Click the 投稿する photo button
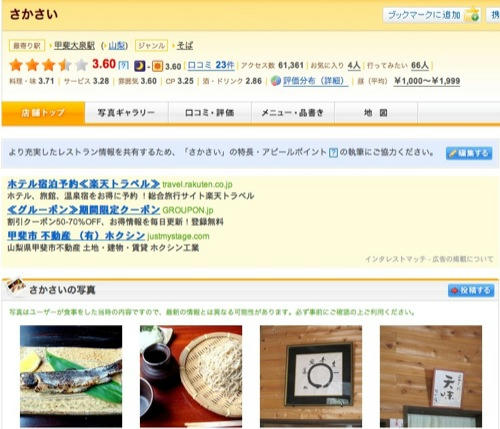Image resolution: width=500 pixels, height=429 pixels. coord(471,290)
